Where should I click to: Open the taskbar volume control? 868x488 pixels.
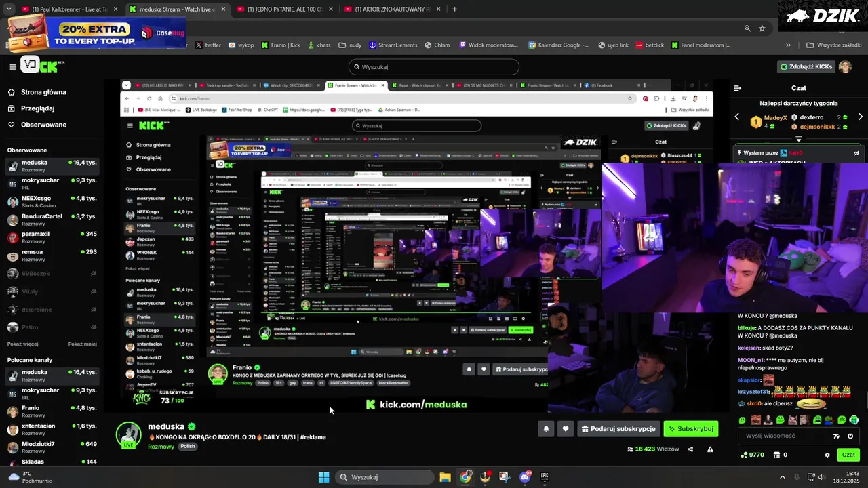click(821, 477)
